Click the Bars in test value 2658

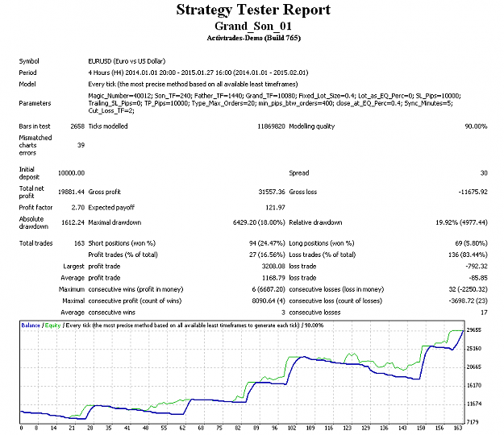coord(77,126)
